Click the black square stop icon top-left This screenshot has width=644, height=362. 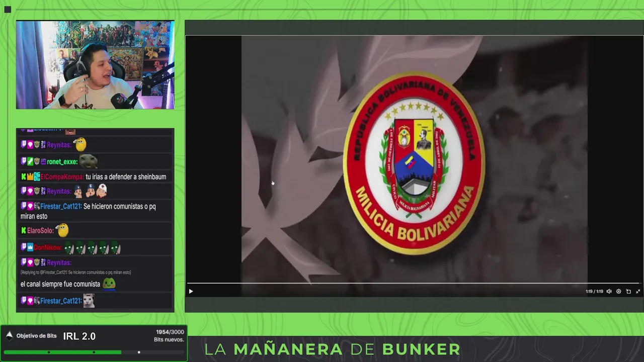pyautogui.click(x=8, y=9)
